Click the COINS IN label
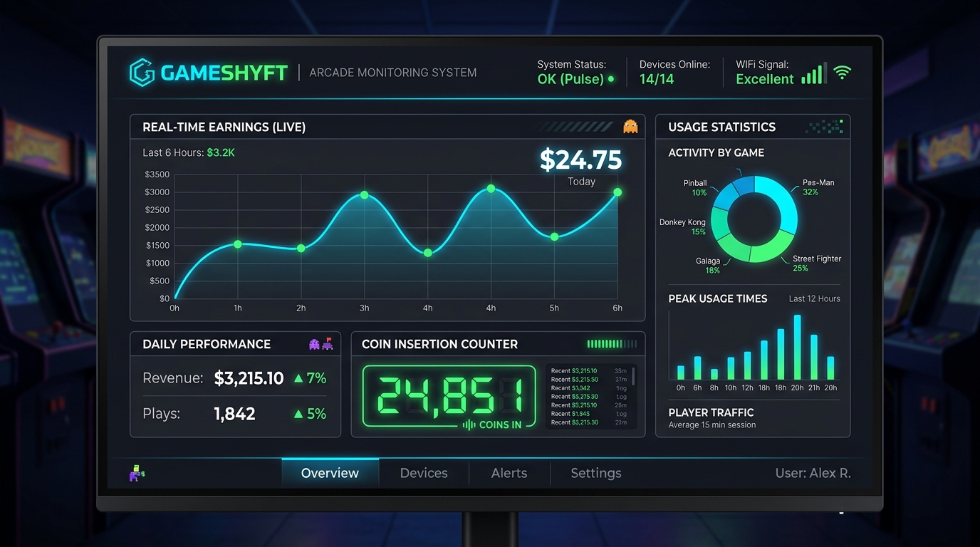The height and width of the screenshot is (547, 980). click(x=500, y=424)
